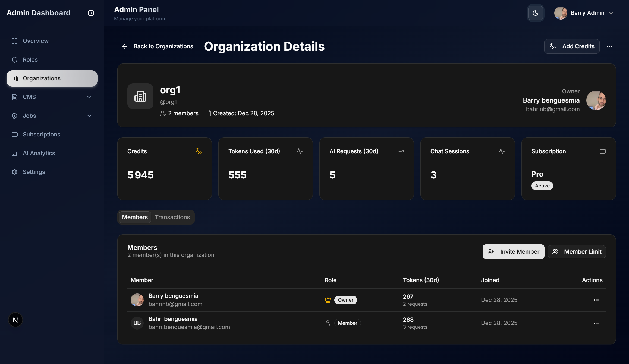Go Back to Organizations

pos(158,46)
